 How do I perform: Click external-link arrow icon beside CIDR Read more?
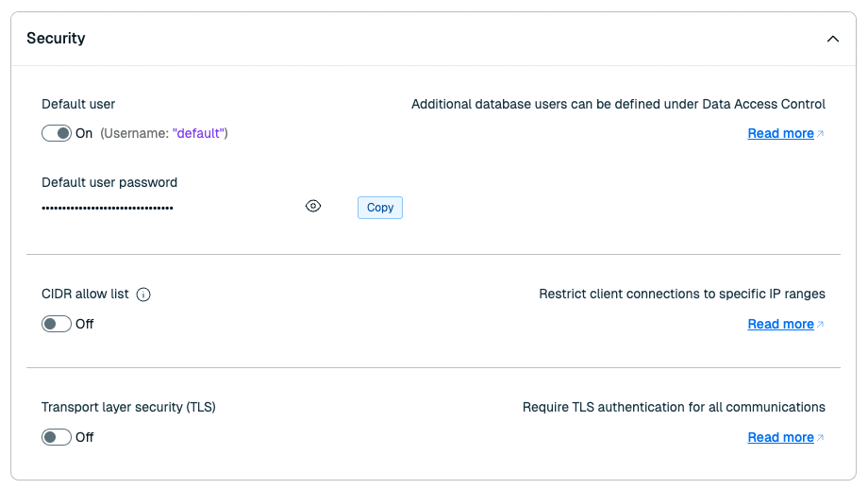[821, 325]
